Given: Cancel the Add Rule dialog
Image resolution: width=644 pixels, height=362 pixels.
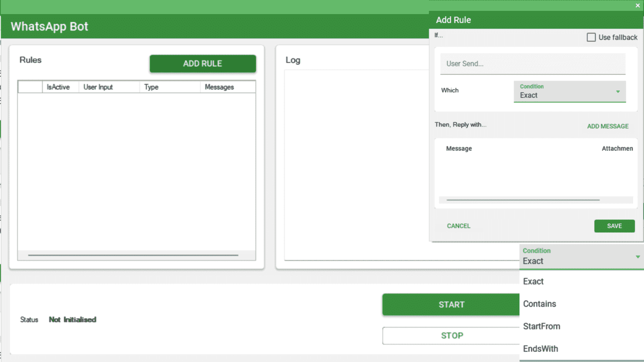Looking at the screenshot, I should (x=458, y=226).
